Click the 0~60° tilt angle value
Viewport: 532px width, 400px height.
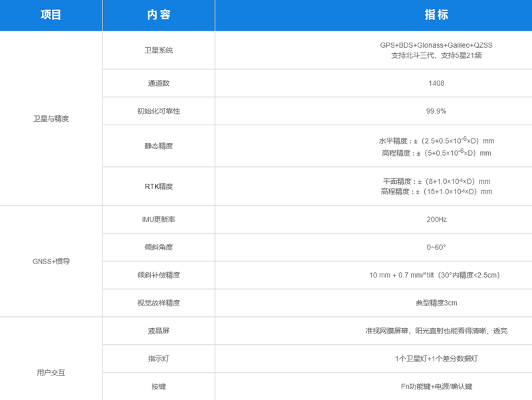coord(436,247)
